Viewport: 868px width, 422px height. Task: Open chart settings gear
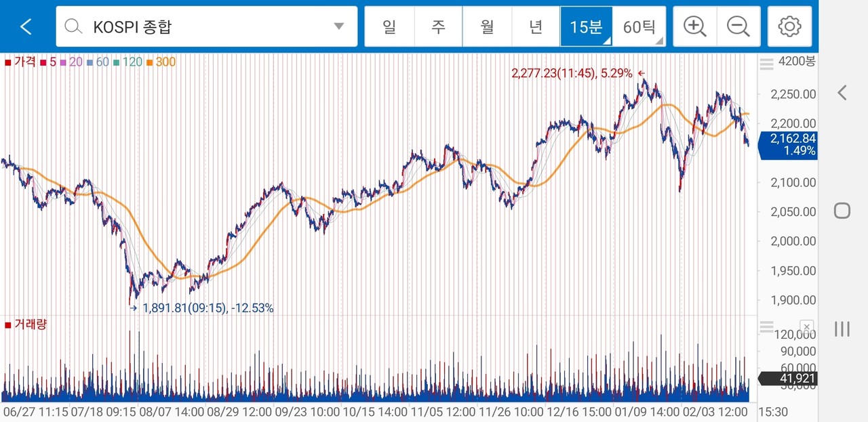point(789,26)
